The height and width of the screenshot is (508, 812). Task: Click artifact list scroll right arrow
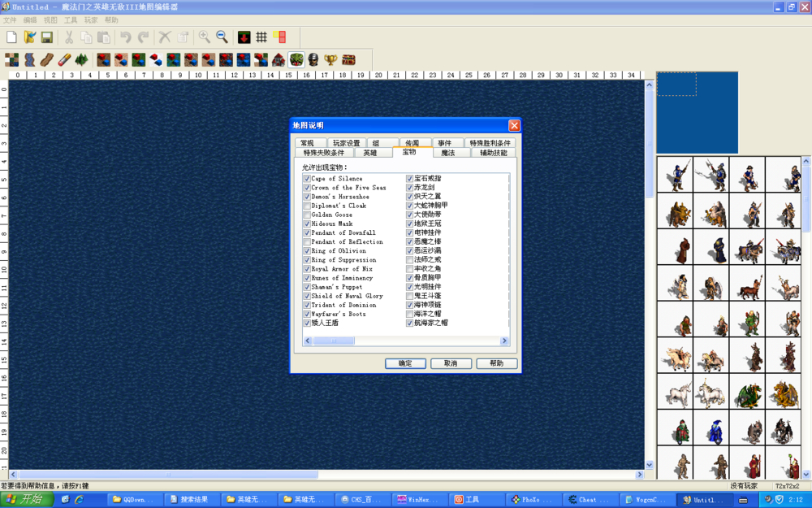504,341
